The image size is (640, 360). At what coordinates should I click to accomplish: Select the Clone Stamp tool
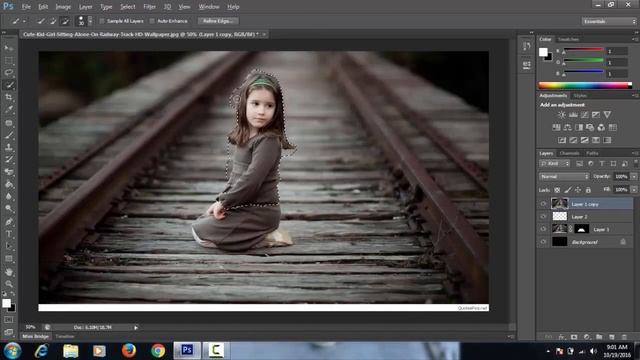click(x=9, y=147)
